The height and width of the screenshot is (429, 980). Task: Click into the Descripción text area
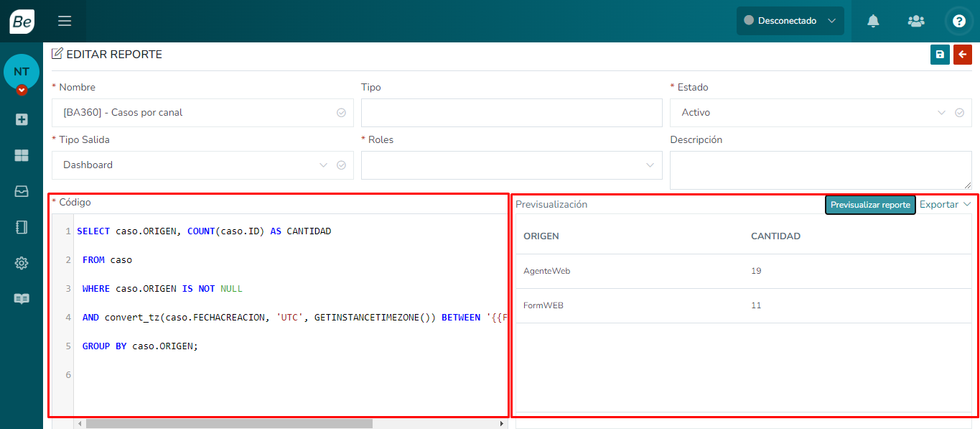820,170
